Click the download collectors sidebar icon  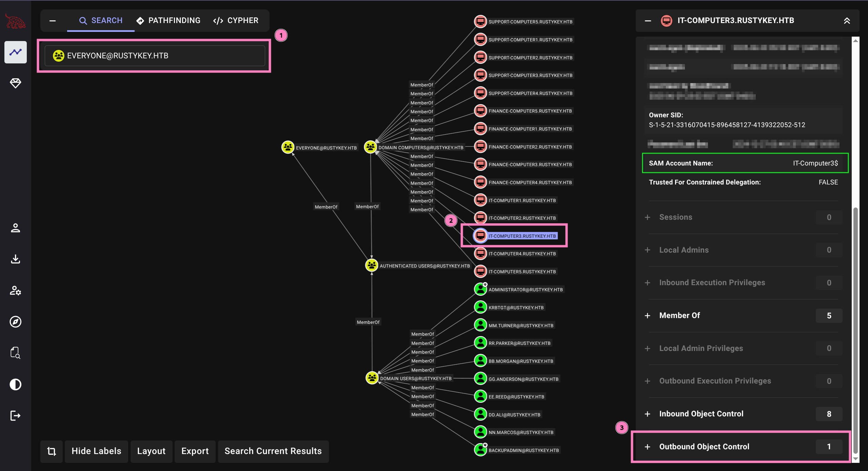[16, 259]
